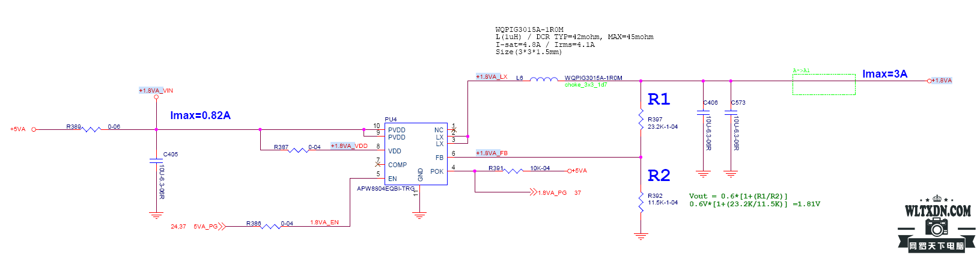
Task: Click the WLTXDN.COM watermark logo
Action: [x=937, y=224]
